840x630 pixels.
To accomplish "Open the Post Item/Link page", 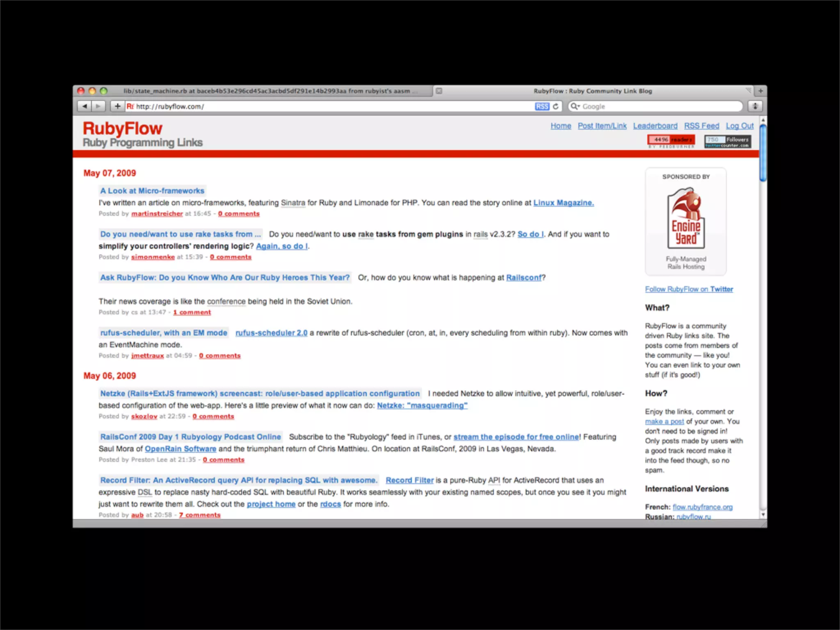I will tap(602, 126).
